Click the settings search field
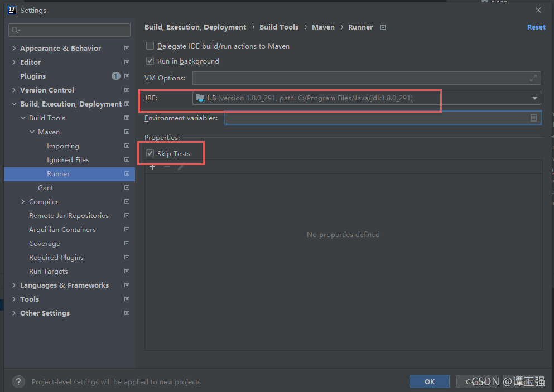 pyautogui.click(x=69, y=30)
